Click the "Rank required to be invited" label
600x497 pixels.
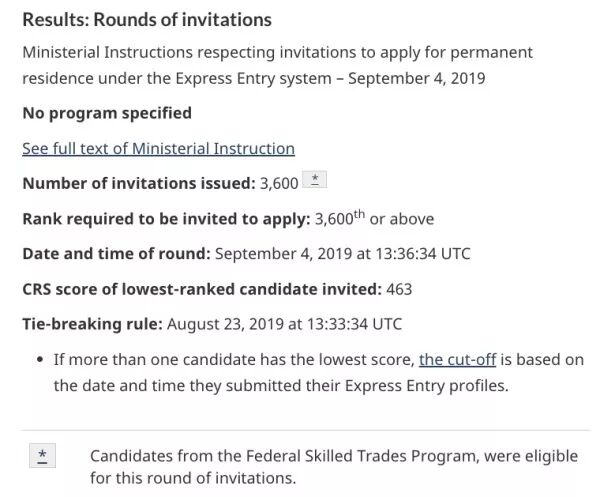166,219
